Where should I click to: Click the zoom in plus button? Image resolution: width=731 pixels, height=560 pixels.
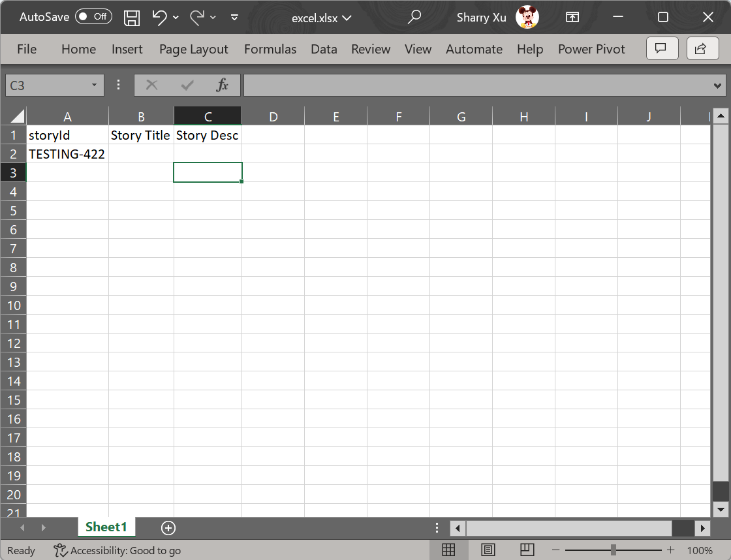[x=670, y=550]
